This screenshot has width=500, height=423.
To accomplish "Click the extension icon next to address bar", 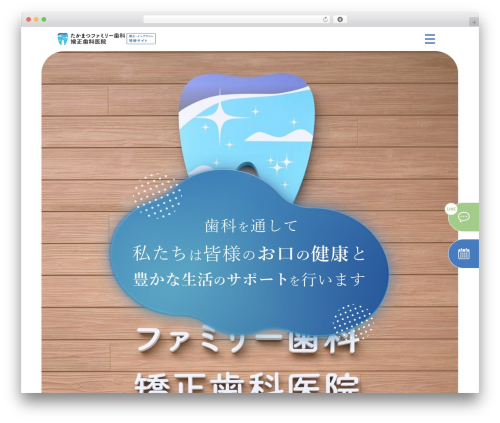I will 340,20.
